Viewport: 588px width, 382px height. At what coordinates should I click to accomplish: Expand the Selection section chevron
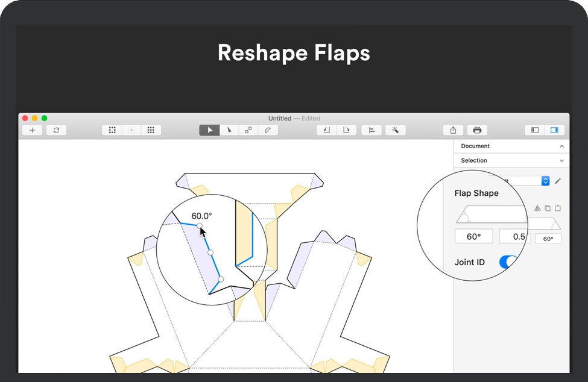pos(561,161)
